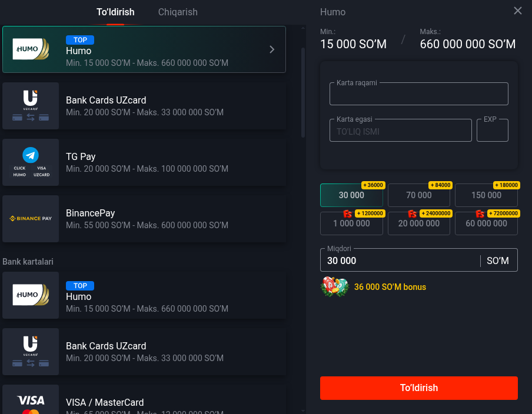
Task: Click the 15 000 SO'M minimum value
Action: (353, 44)
